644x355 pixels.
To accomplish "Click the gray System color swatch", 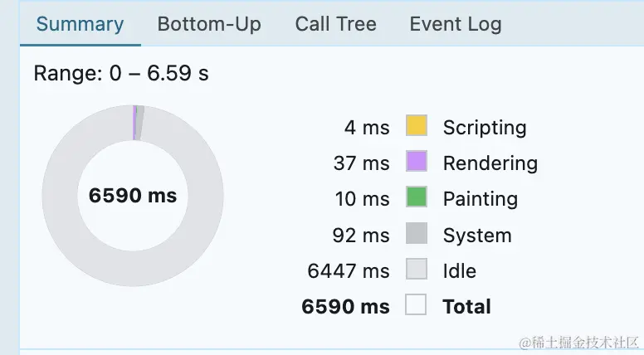I will pyautogui.click(x=416, y=234).
